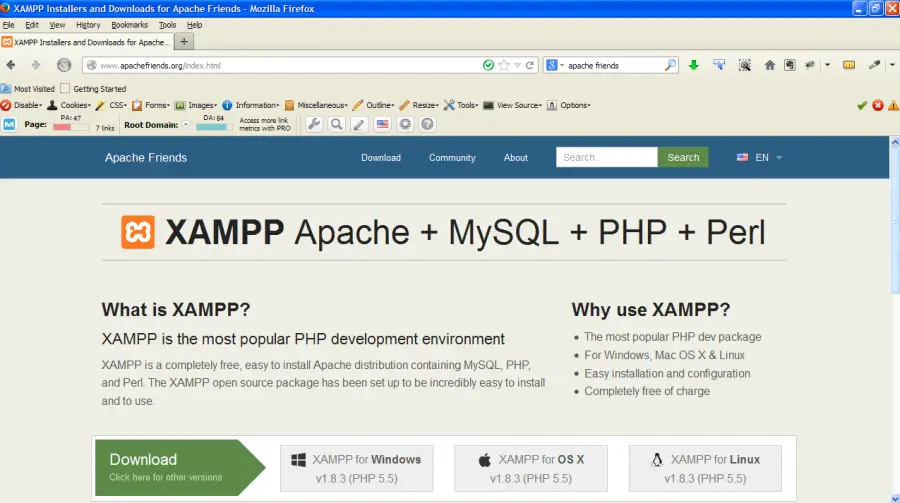Go back with the browser back arrow

11,65
